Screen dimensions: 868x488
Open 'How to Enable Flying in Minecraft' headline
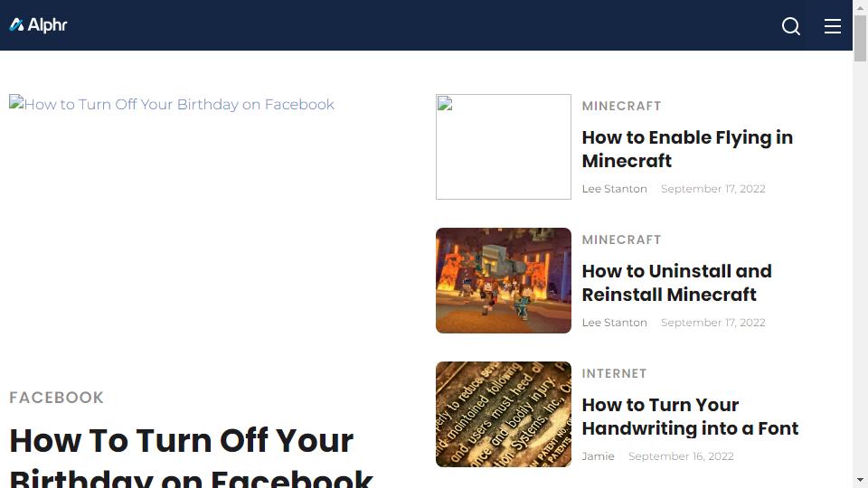(687, 149)
